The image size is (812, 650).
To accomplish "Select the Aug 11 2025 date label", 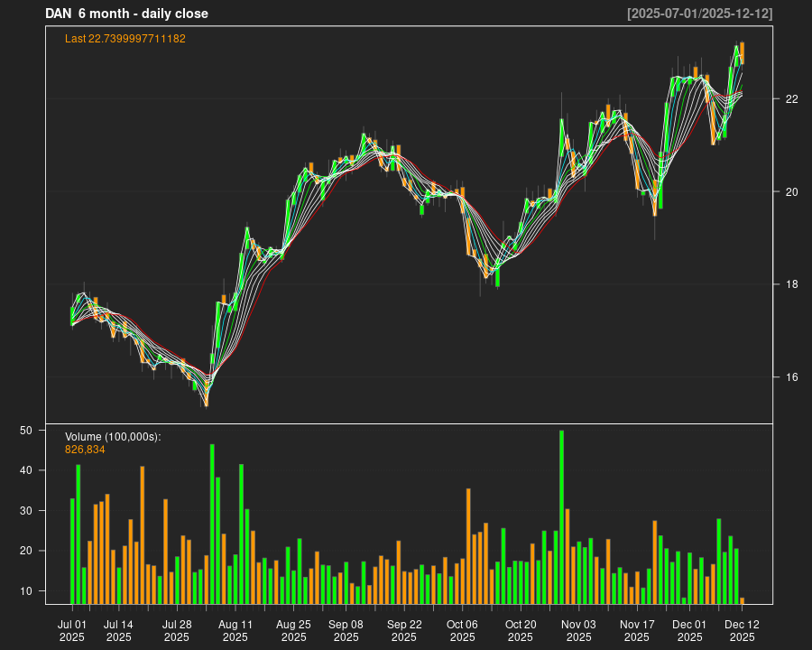I will point(235,630).
